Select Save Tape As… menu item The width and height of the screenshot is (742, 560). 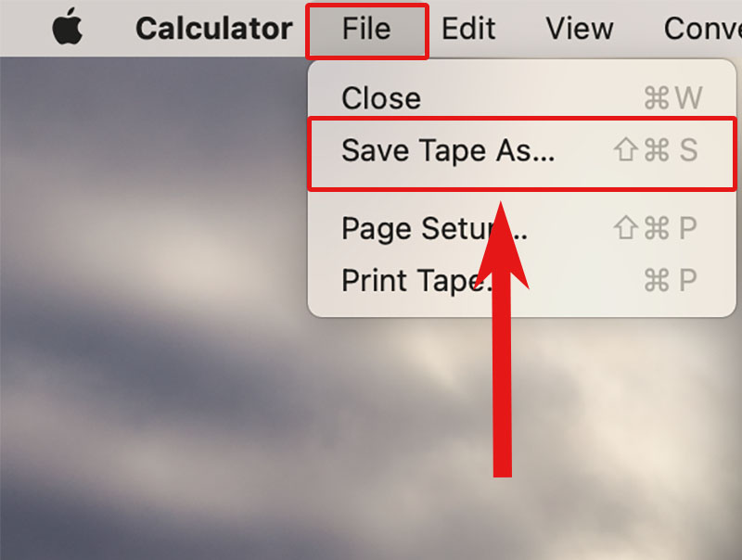coord(448,150)
